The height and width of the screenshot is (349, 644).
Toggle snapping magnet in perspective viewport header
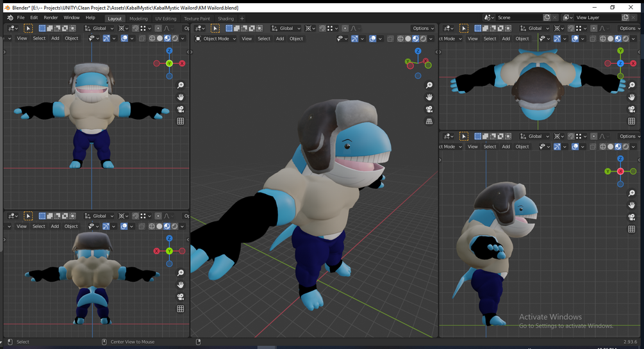323,28
